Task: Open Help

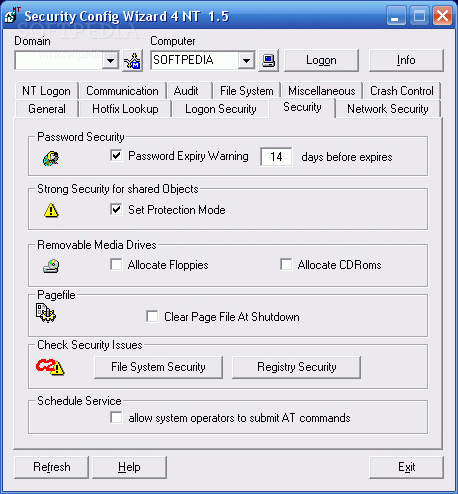Action: click(x=129, y=467)
